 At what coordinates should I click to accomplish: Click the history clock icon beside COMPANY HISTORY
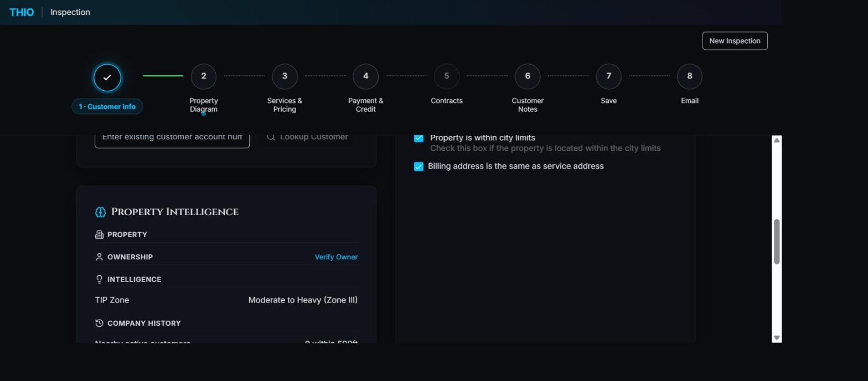[99, 323]
